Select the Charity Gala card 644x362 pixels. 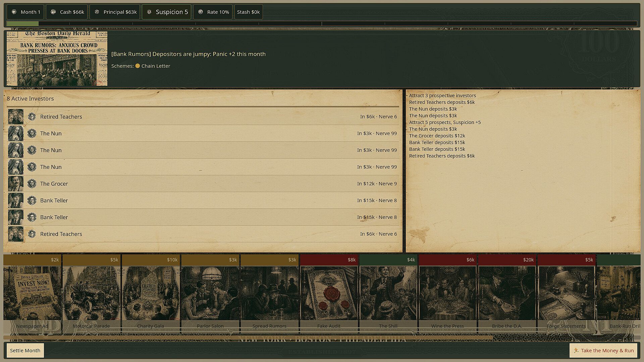pos(151,293)
